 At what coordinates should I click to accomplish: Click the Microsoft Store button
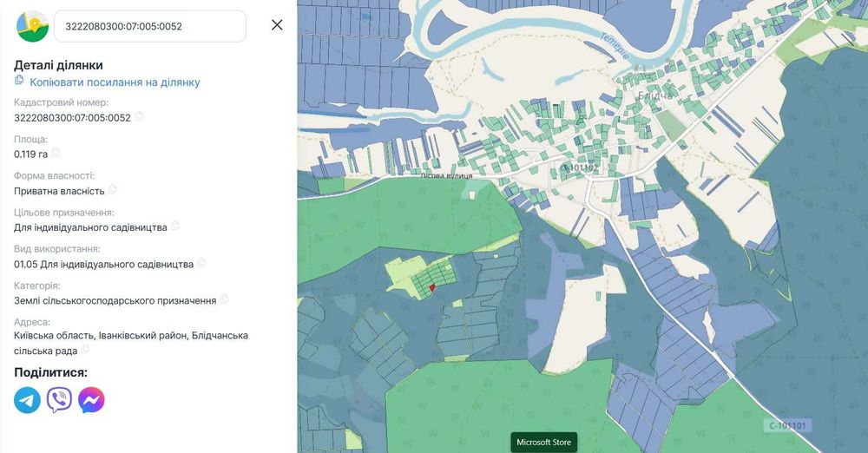click(543, 443)
